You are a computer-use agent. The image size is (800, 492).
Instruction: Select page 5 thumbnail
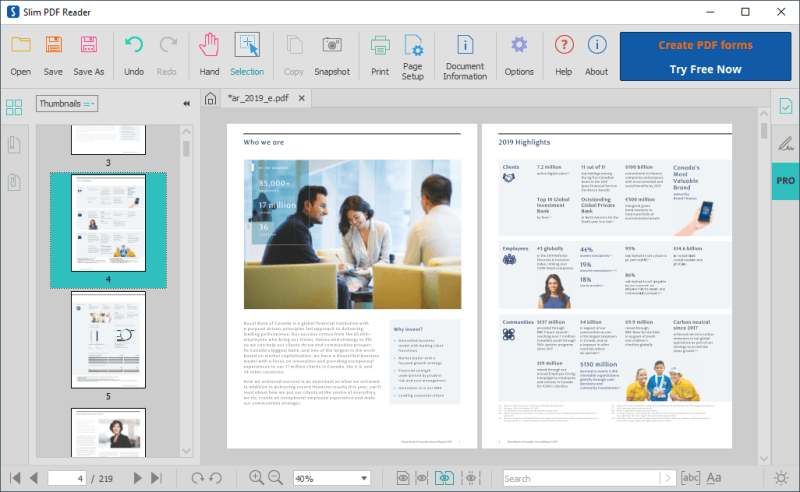click(108, 340)
